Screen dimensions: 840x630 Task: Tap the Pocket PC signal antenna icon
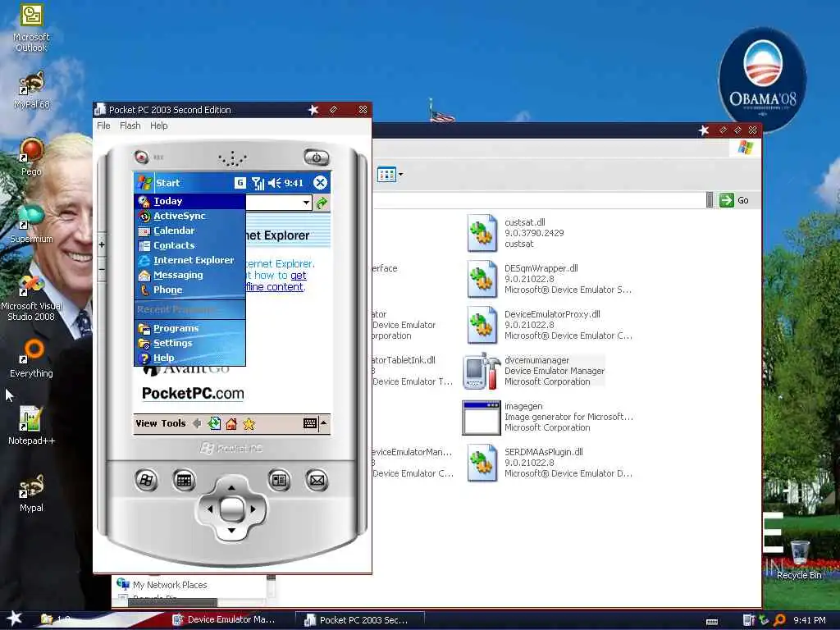(x=258, y=183)
